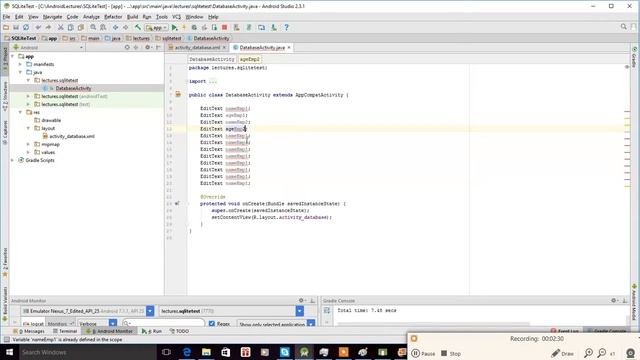Click the Copy toolbar icon
The width and height of the screenshot is (640, 360).
[x=70, y=27]
